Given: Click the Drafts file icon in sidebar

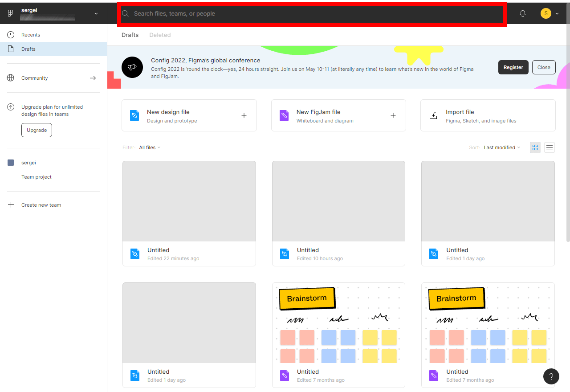Looking at the screenshot, I should coord(11,49).
